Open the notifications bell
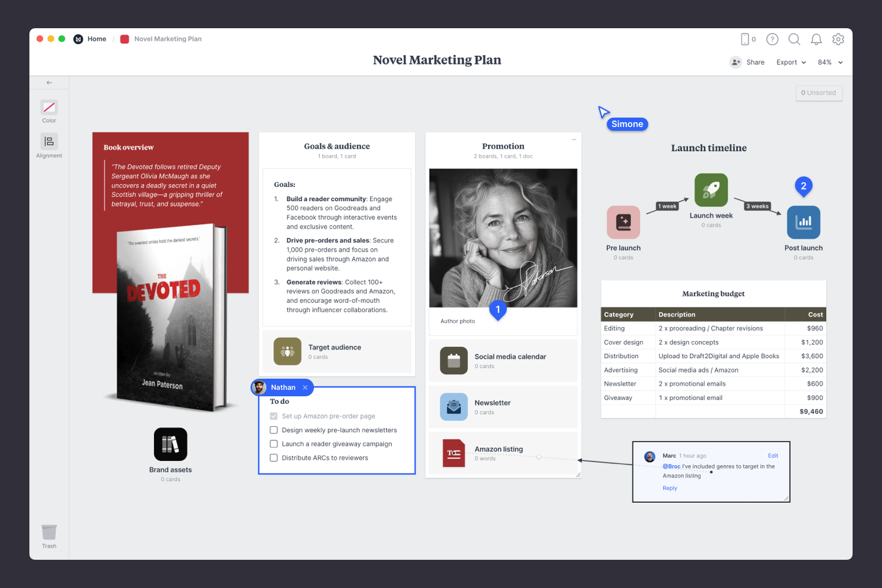882x588 pixels. click(816, 39)
